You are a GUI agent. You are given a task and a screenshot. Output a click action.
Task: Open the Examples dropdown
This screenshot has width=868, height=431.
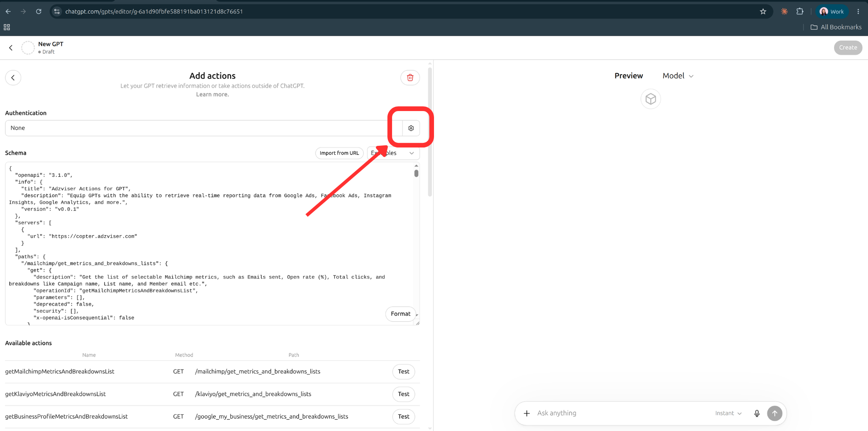coord(393,153)
